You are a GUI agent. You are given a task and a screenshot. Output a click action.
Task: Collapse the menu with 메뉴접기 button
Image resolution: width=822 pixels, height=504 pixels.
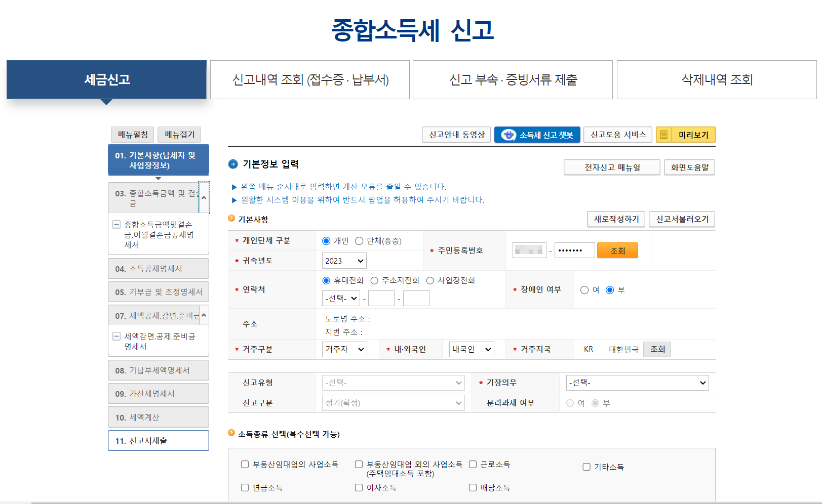(179, 134)
